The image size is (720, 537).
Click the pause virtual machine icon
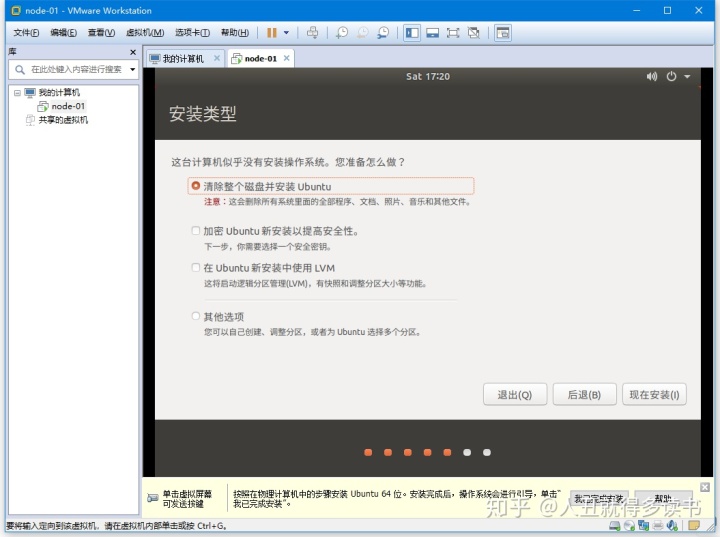[272, 33]
